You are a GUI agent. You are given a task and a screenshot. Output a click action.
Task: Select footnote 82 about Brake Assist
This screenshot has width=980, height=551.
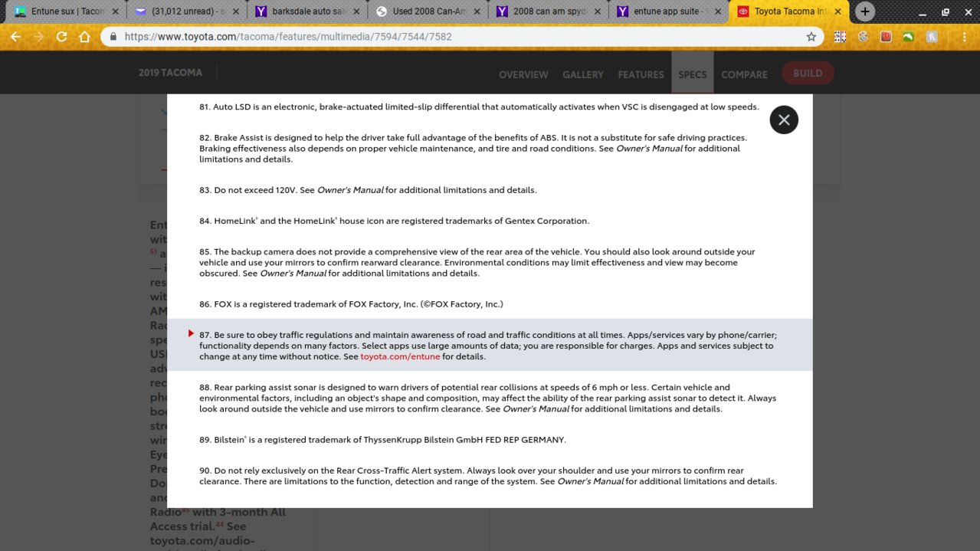click(x=473, y=149)
